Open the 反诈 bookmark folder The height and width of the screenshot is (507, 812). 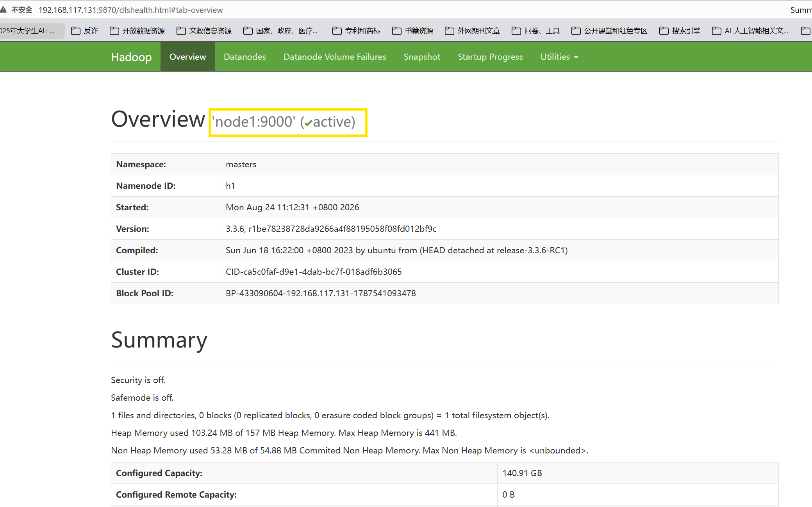(85, 30)
